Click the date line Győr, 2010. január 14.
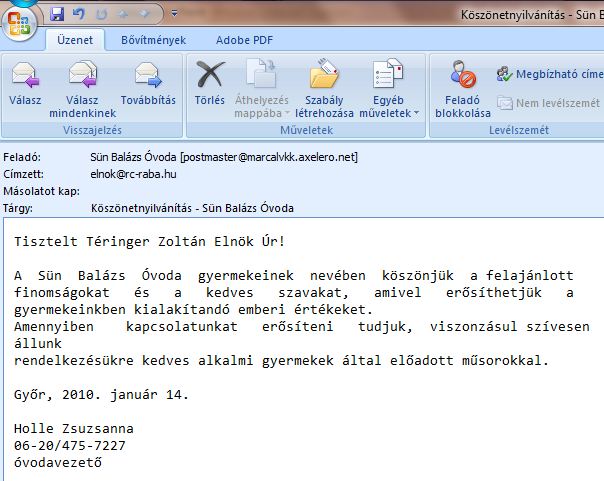This screenshot has width=604, height=481. (x=101, y=395)
